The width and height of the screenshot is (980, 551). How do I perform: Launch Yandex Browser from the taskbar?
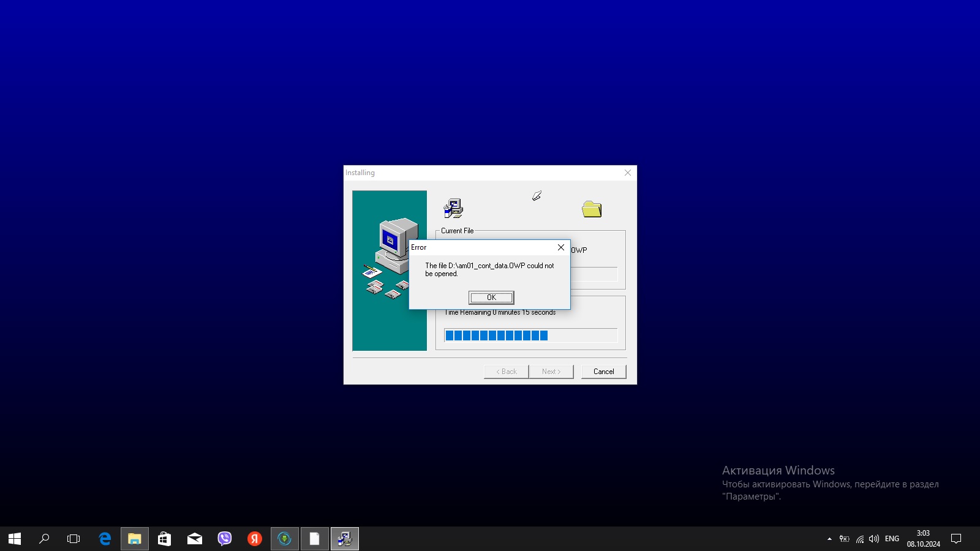pyautogui.click(x=255, y=539)
